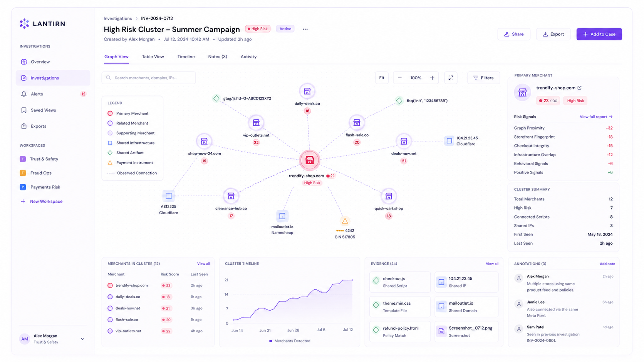
Task: Open the three-dot more options menu
Action: pos(305,29)
